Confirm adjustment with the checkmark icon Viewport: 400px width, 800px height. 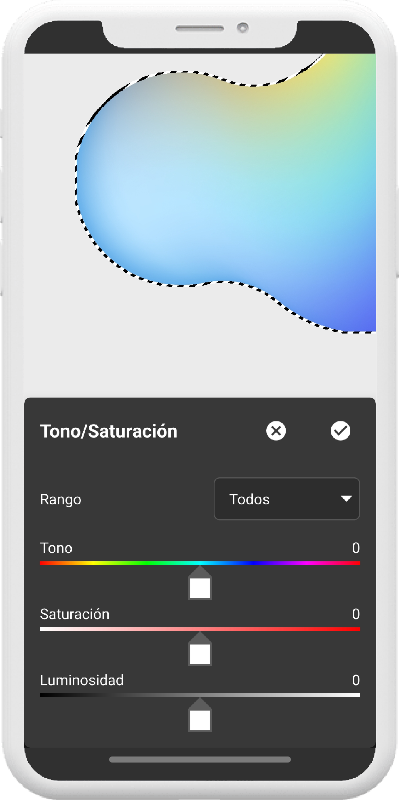point(340,431)
